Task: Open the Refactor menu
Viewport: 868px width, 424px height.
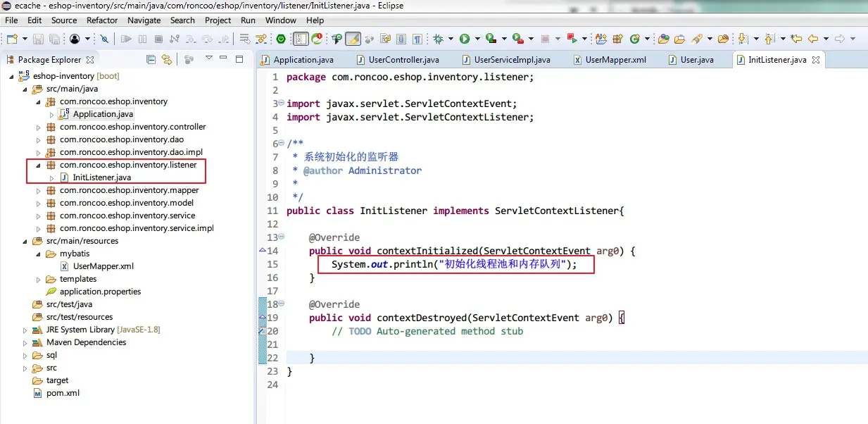Action: coord(102,20)
